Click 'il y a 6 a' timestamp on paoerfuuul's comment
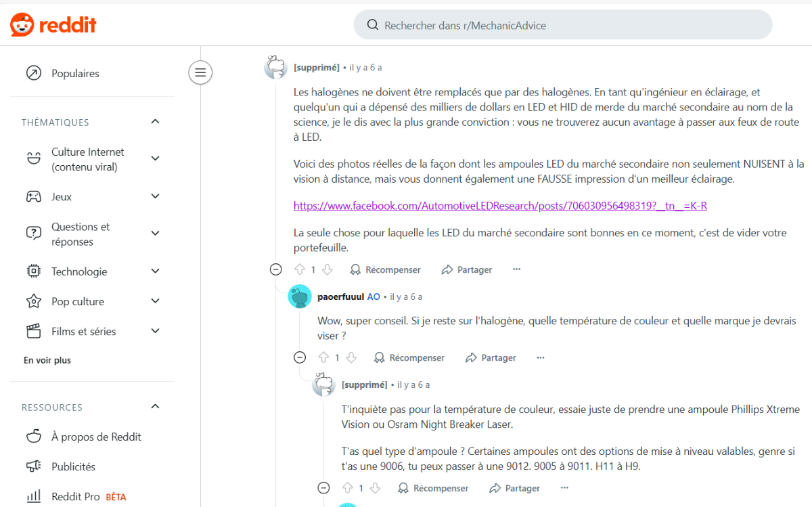812x507 pixels. (x=406, y=296)
